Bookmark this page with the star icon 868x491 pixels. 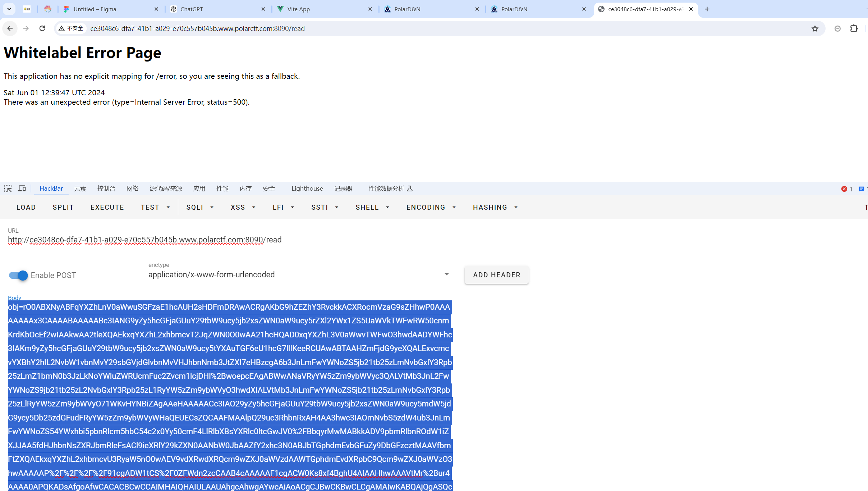(x=815, y=28)
